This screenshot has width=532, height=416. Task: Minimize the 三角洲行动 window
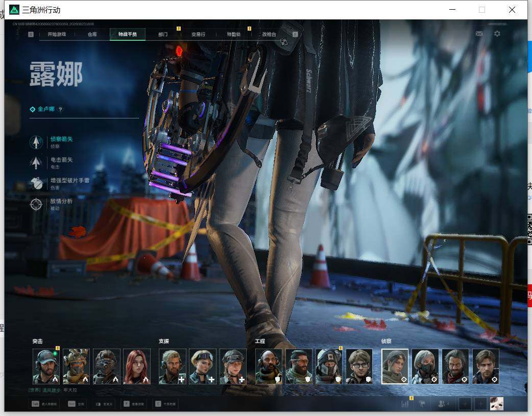(x=452, y=10)
